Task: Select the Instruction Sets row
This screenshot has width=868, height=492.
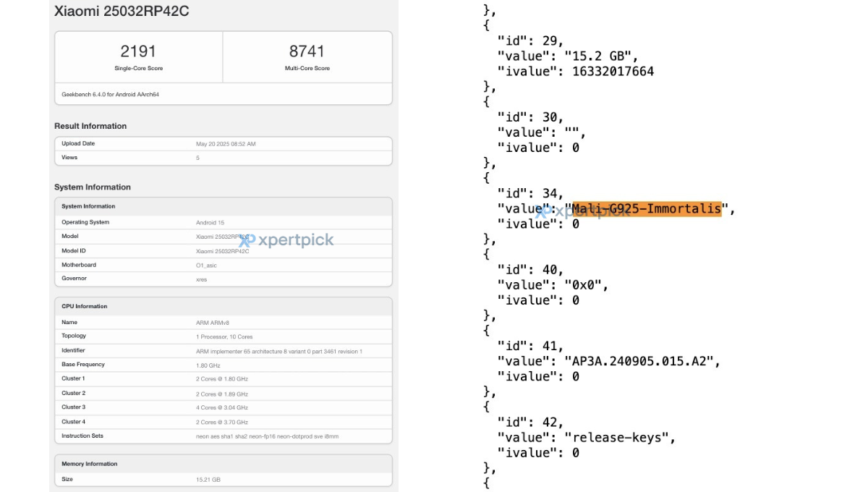Action: [223, 436]
